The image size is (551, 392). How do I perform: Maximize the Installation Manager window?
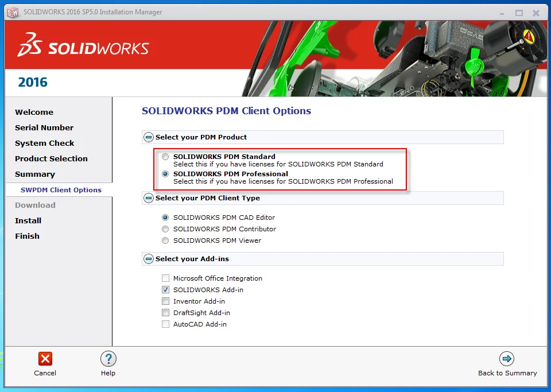pos(519,13)
